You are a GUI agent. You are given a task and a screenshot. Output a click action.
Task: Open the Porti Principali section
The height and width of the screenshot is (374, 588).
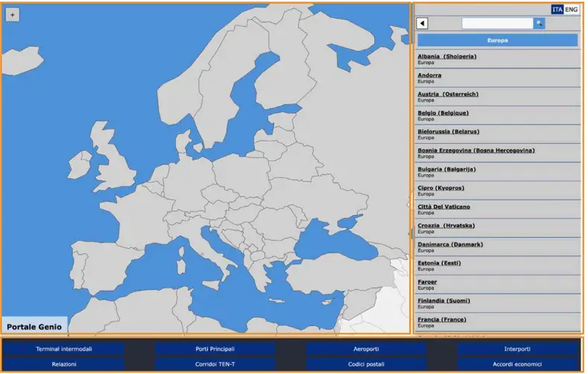(x=215, y=349)
